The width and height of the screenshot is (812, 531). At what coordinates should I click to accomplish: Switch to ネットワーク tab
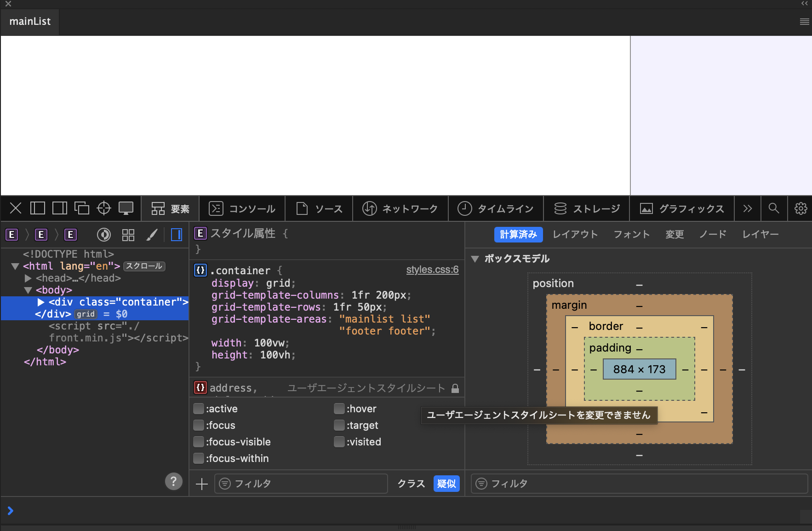400,208
